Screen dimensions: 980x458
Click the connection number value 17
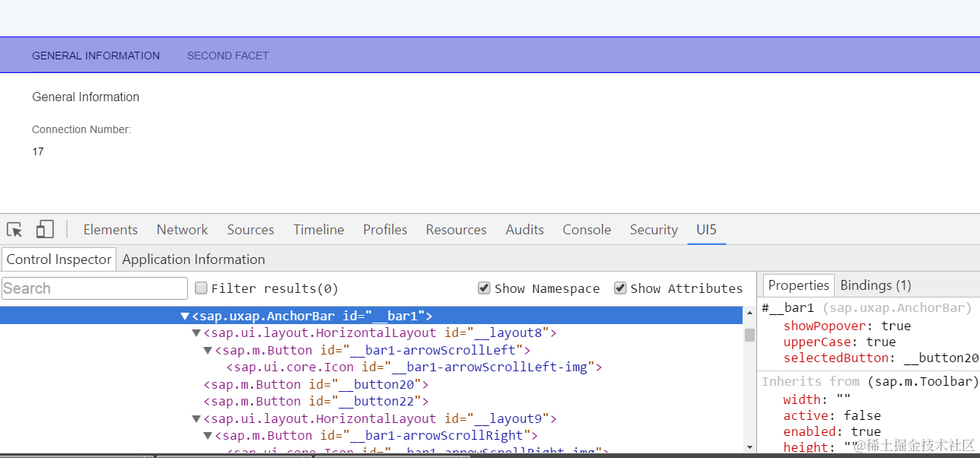pos(38,151)
